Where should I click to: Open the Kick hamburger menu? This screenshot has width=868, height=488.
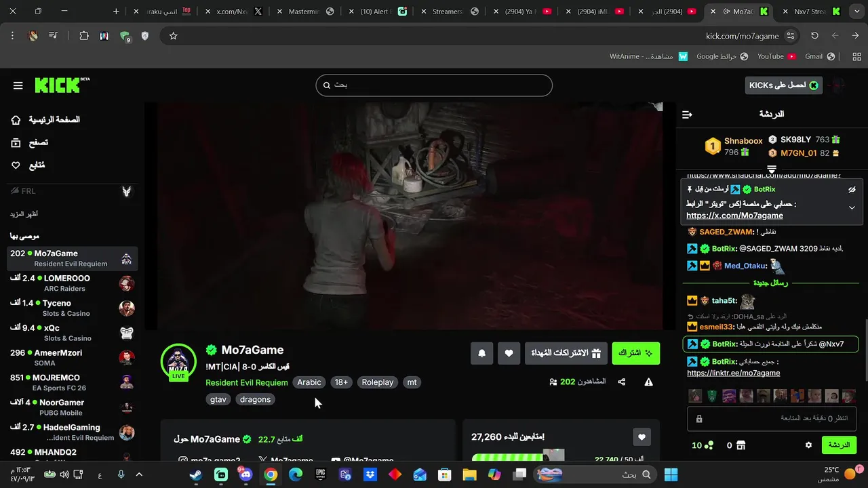(18, 85)
